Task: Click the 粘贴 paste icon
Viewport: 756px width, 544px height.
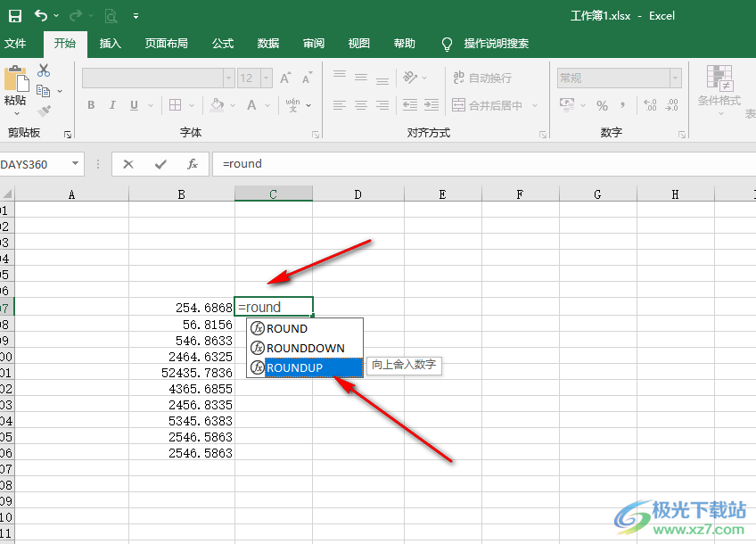Action: [x=16, y=78]
